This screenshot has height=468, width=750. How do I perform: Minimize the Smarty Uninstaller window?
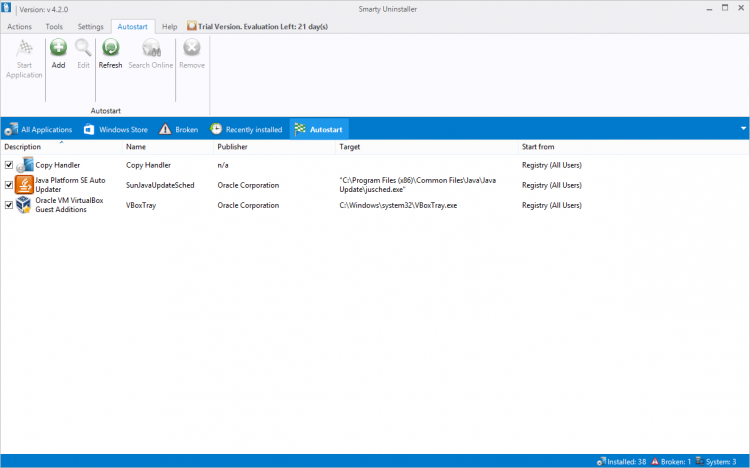click(709, 9)
